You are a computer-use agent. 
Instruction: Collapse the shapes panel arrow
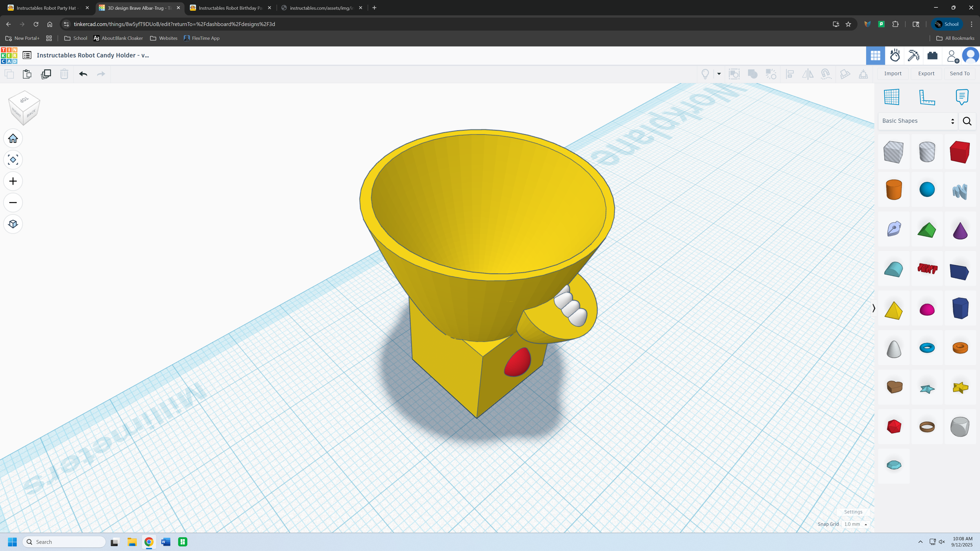click(x=873, y=308)
